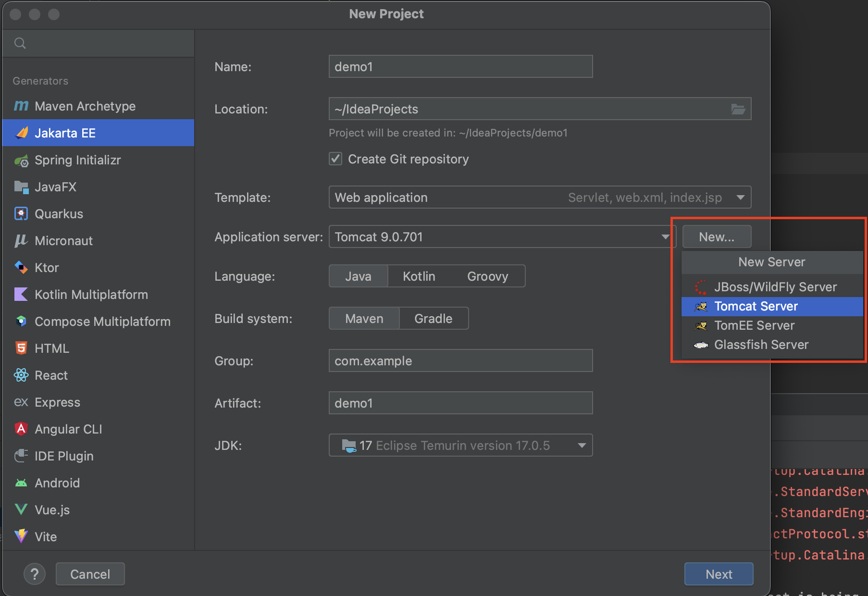Click into the Group field com.example

[x=460, y=361]
